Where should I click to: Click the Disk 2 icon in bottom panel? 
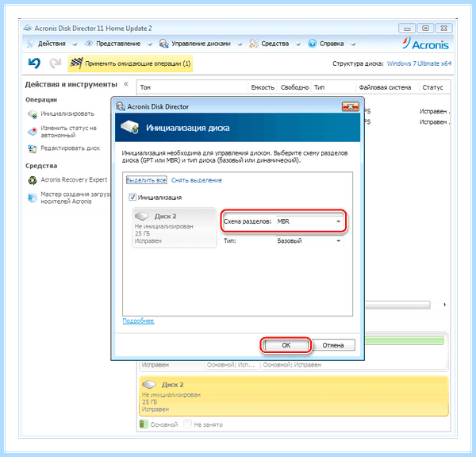[x=149, y=385]
